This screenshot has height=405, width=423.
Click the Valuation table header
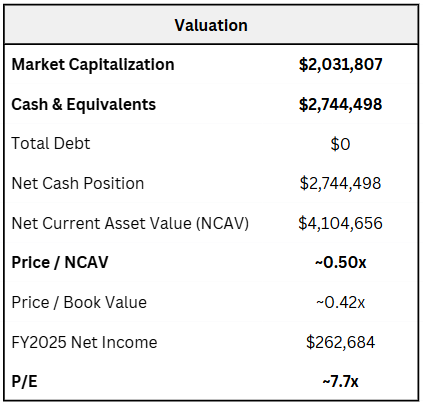211,25
